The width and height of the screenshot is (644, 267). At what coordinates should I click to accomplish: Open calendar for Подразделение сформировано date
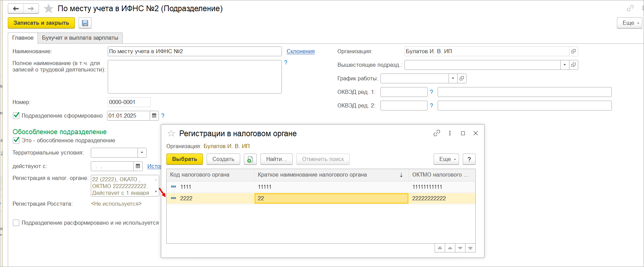point(154,116)
